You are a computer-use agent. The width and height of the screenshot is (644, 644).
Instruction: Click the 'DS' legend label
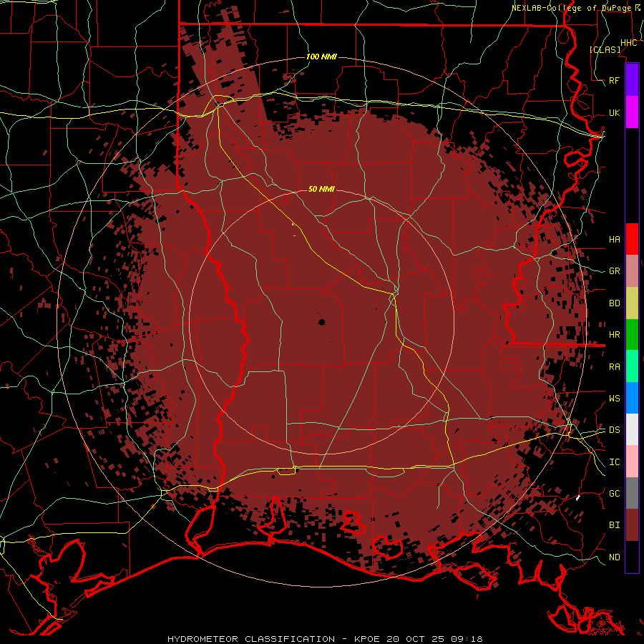tap(614, 429)
